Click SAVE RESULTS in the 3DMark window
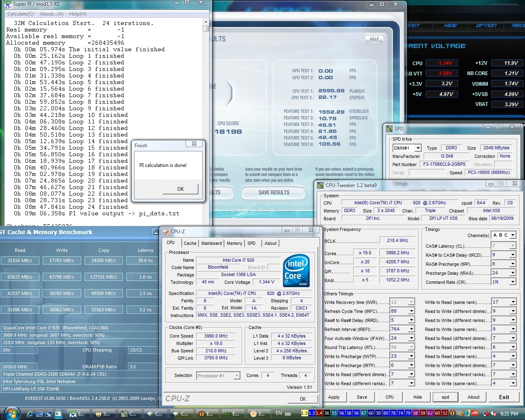 274,192
